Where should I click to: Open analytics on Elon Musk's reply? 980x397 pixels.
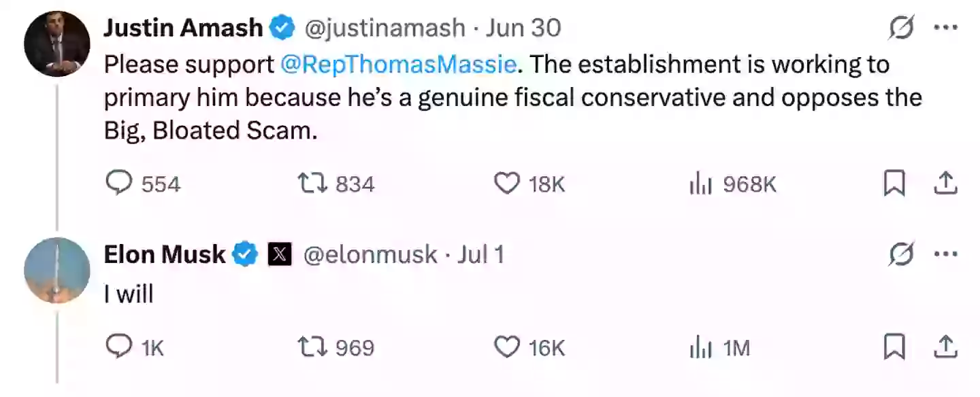tap(697, 347)
